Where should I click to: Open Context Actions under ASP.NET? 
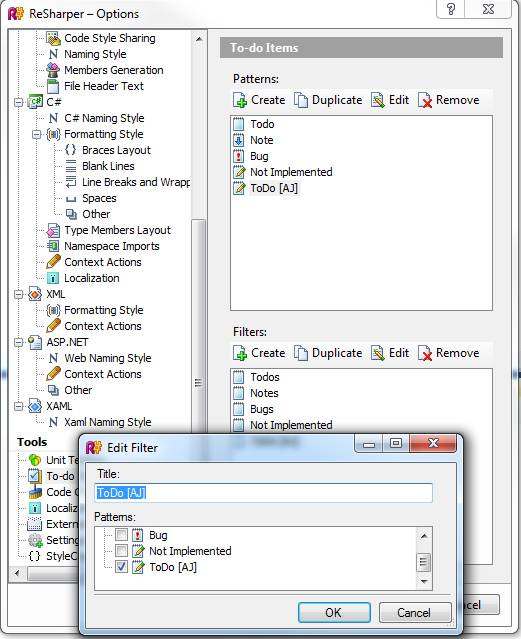[x=94, y=374]
